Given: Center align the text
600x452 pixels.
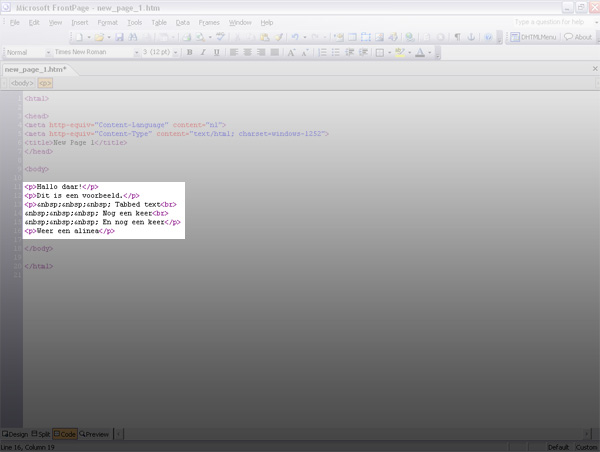Looking at the screenshot, I should pos(248,52).
